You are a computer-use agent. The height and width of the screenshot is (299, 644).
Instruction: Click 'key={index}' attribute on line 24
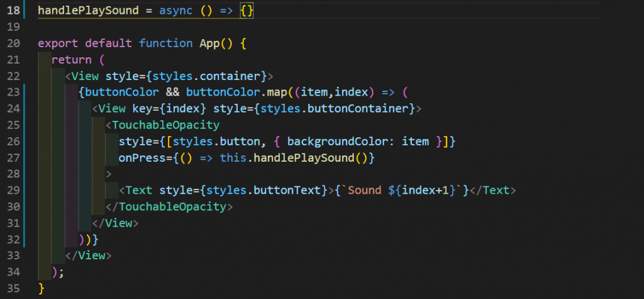coord(169,108)
